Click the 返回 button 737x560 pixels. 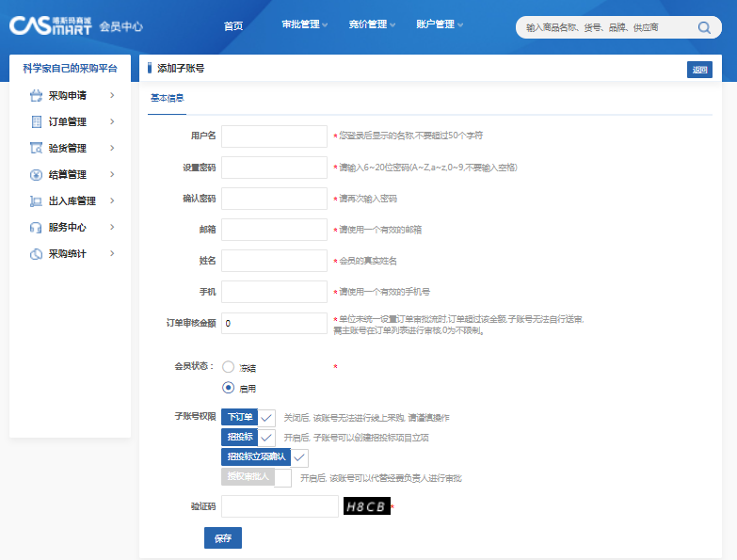click(699, 70)
